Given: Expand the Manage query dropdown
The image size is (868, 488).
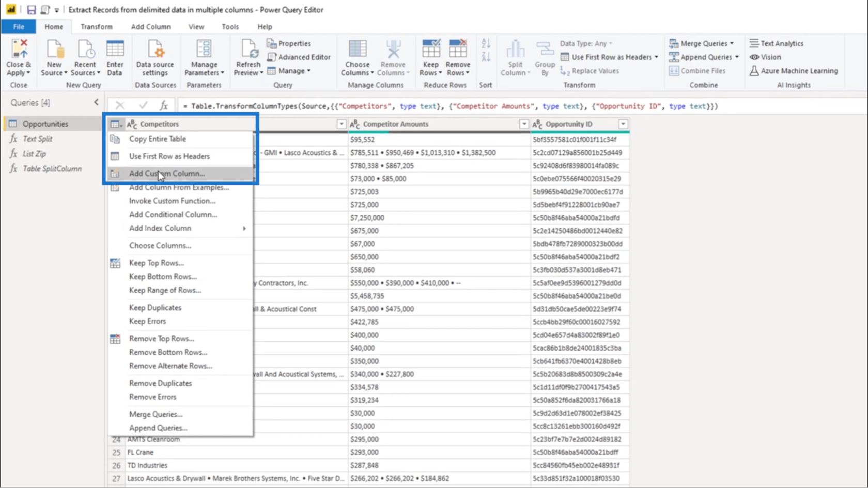Looking at the screenshot, I should click(289, 71).
